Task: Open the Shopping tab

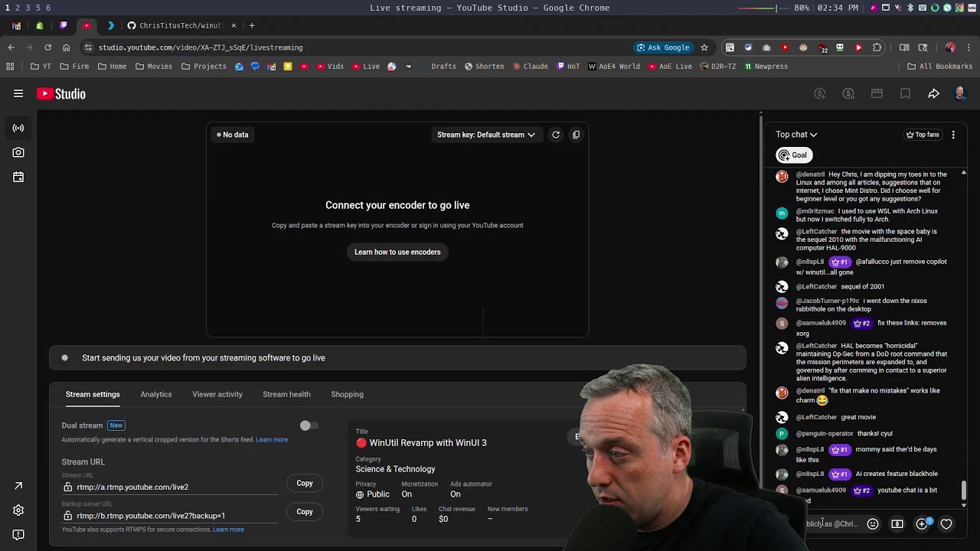Action: (347, 394)
